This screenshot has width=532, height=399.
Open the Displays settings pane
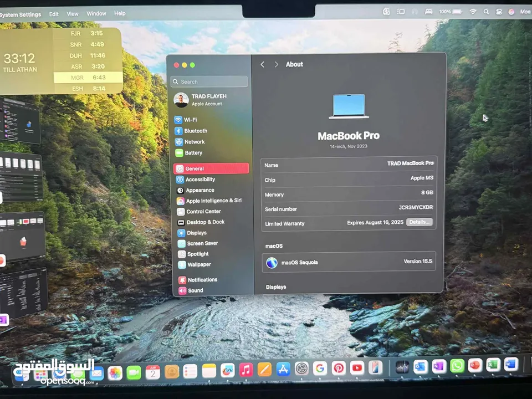coord(192,233)
